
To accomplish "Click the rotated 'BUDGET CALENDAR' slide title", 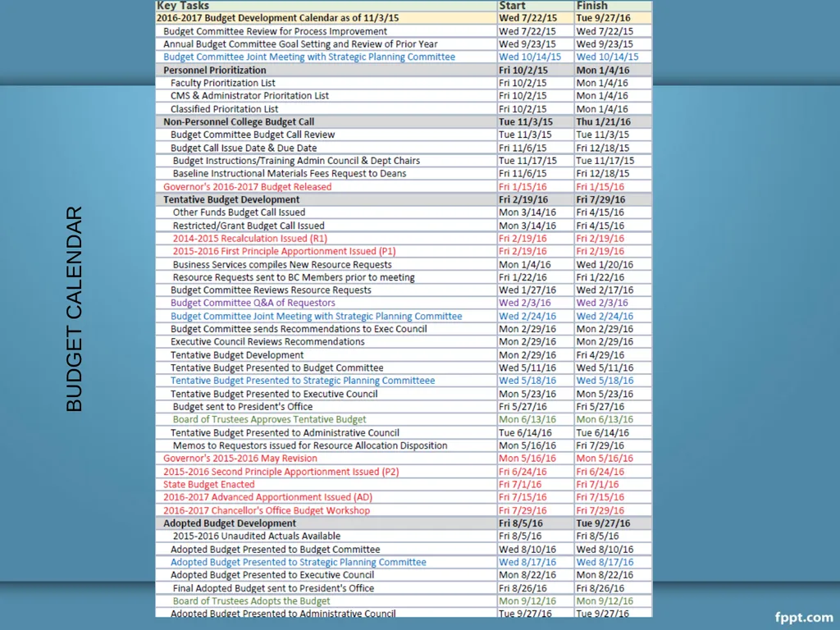I will point(75,309).
